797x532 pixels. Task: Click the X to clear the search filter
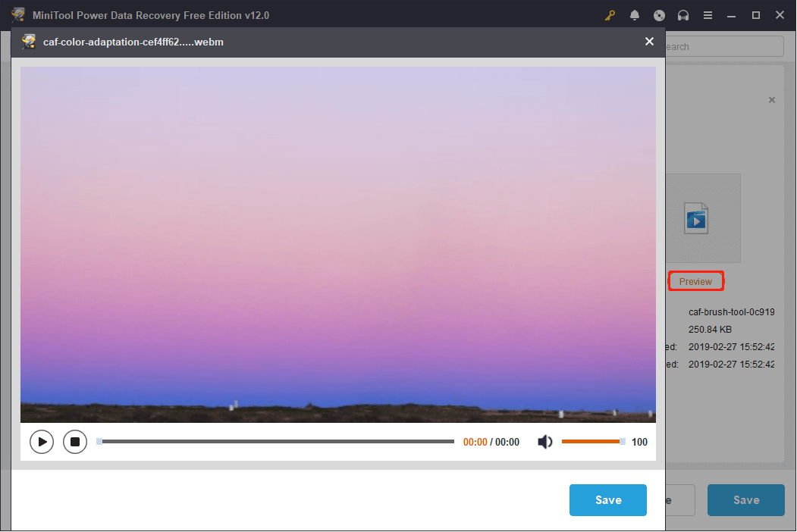click(772, 99)
